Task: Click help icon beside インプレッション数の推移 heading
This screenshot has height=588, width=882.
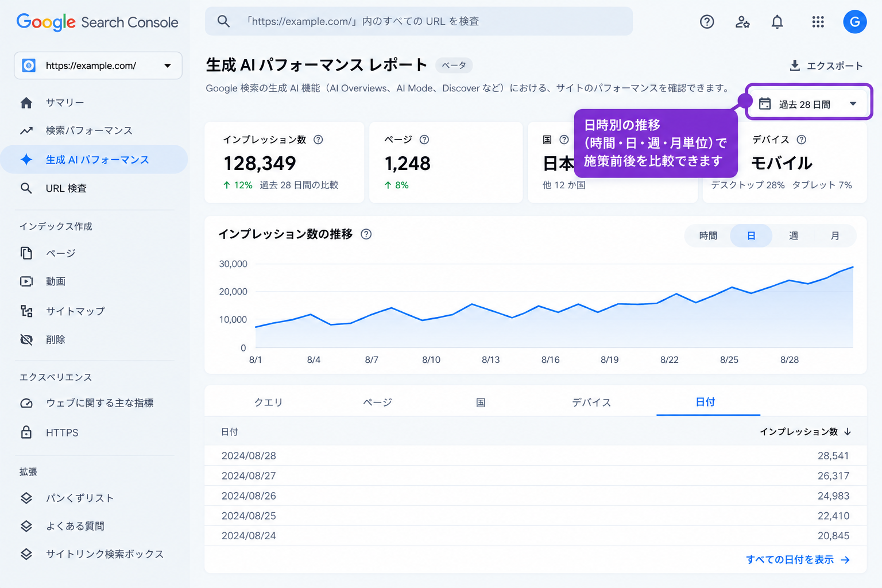Action: coord(366,234)
